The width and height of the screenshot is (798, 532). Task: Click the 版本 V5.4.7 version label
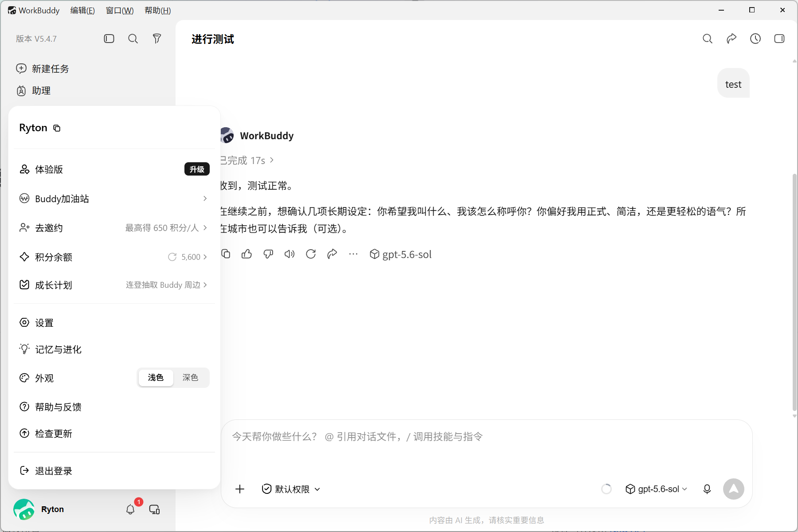[x=36, y=39]
